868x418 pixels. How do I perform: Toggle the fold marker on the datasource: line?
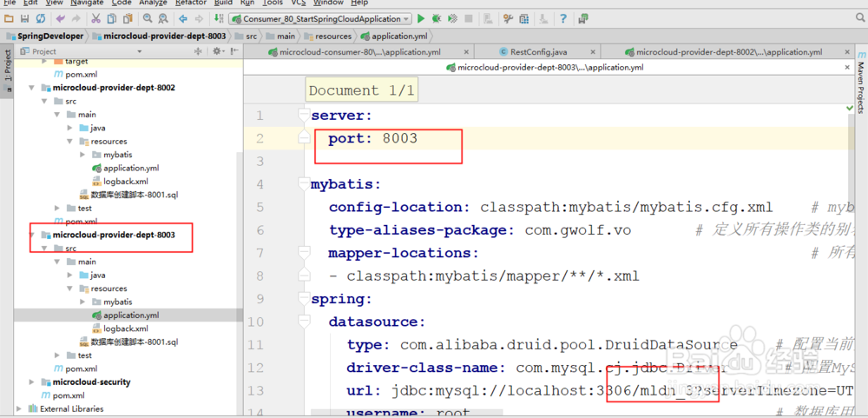pyautogui.click(x=304, y=322)
